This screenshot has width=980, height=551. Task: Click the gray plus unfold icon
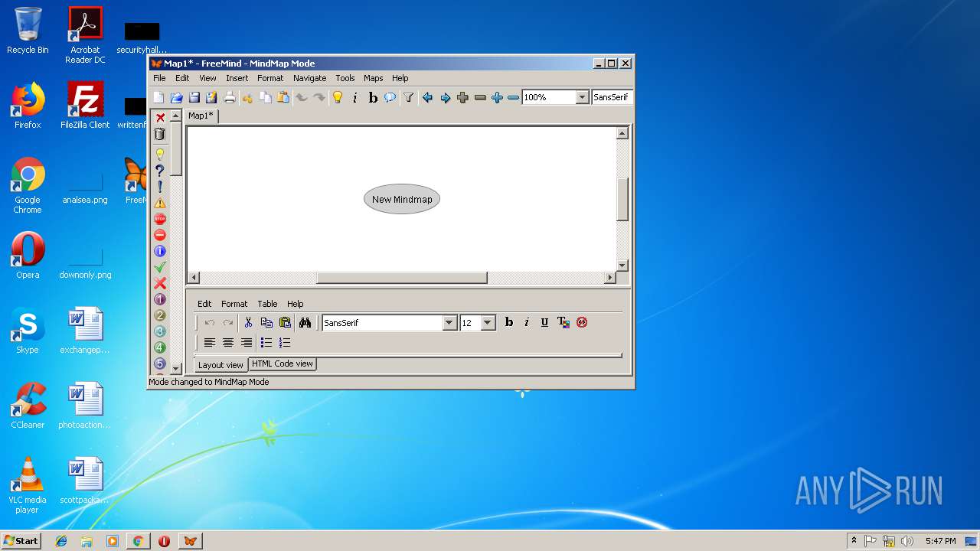462,97
